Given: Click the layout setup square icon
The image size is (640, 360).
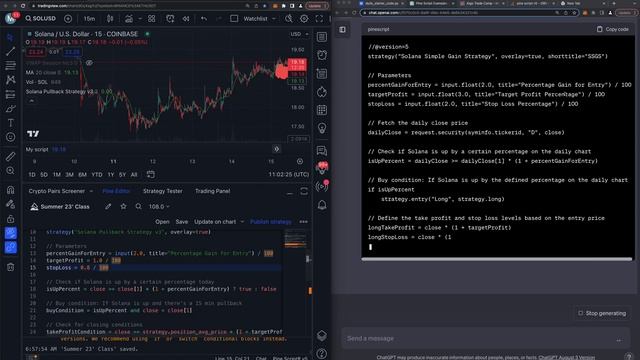Looking at the screenshot, I should [234, 19].
